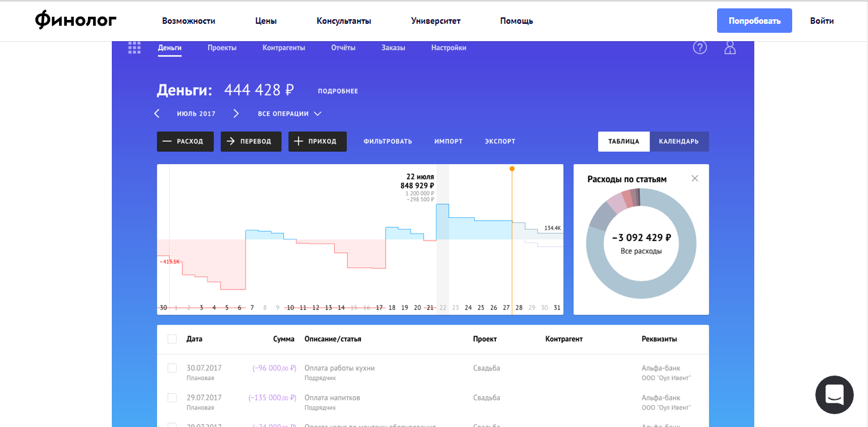
Task: Select day 22 on chart axis
Action: tap(442, 307)
